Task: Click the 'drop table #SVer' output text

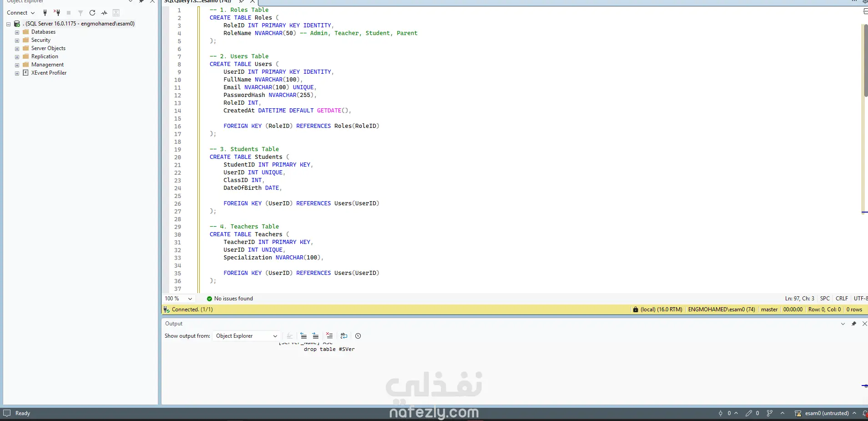Action: (x=329, y=350)
